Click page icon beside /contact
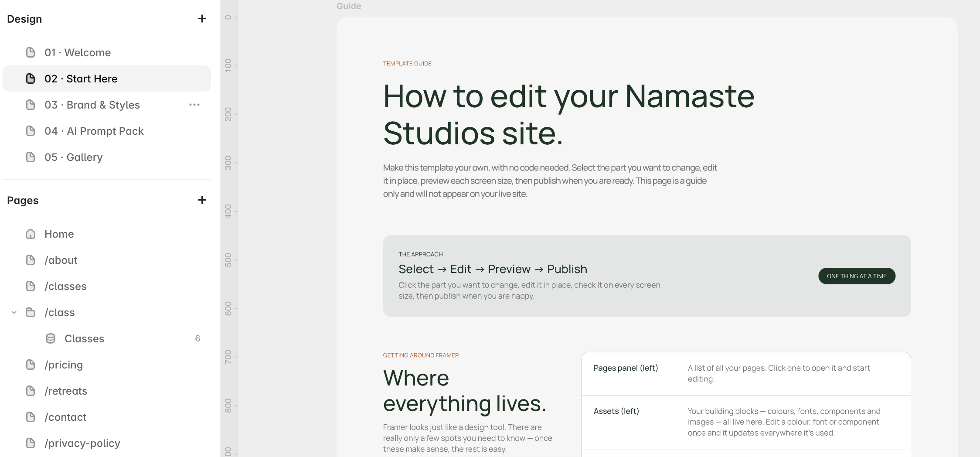 [31, 417]
